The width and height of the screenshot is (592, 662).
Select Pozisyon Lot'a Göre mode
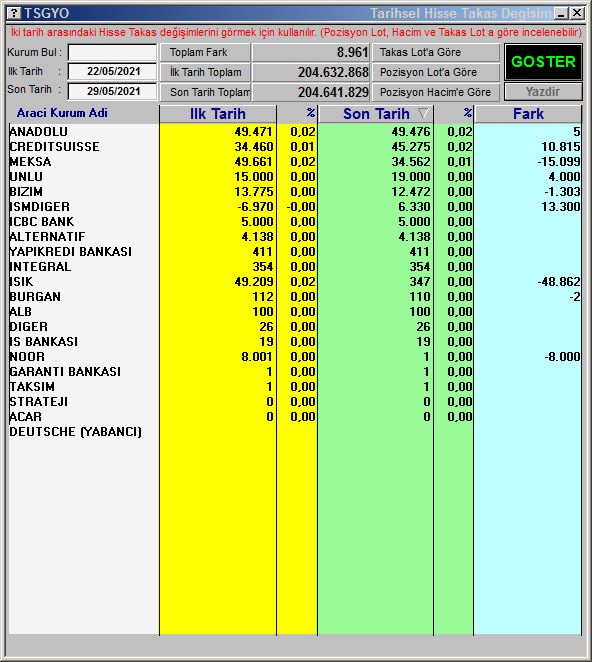click(x=435, y=72)
